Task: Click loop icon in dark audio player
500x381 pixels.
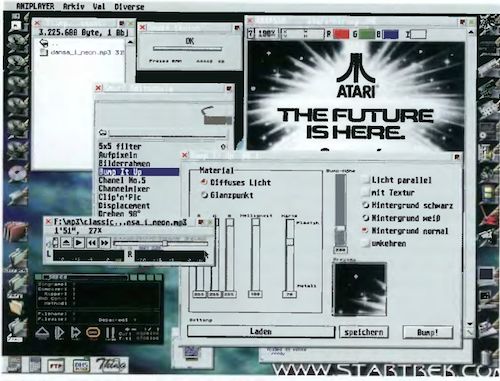Action: pos(93,333)
